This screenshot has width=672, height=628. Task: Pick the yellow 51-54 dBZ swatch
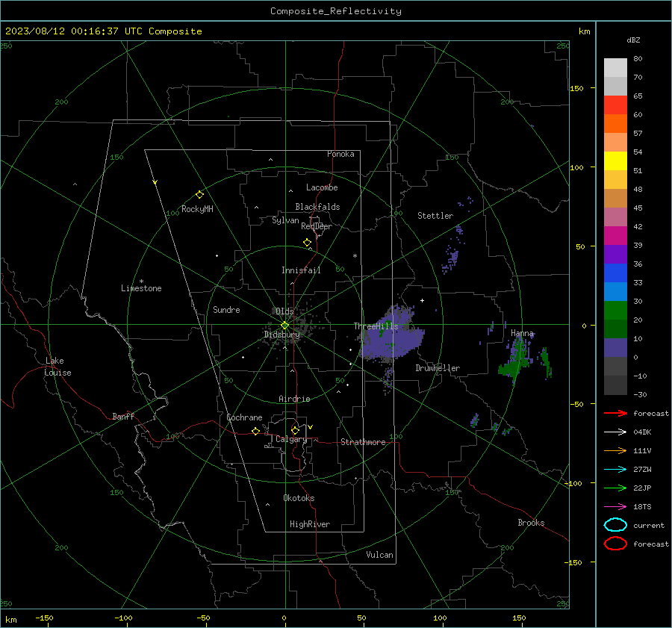point(615,161)
